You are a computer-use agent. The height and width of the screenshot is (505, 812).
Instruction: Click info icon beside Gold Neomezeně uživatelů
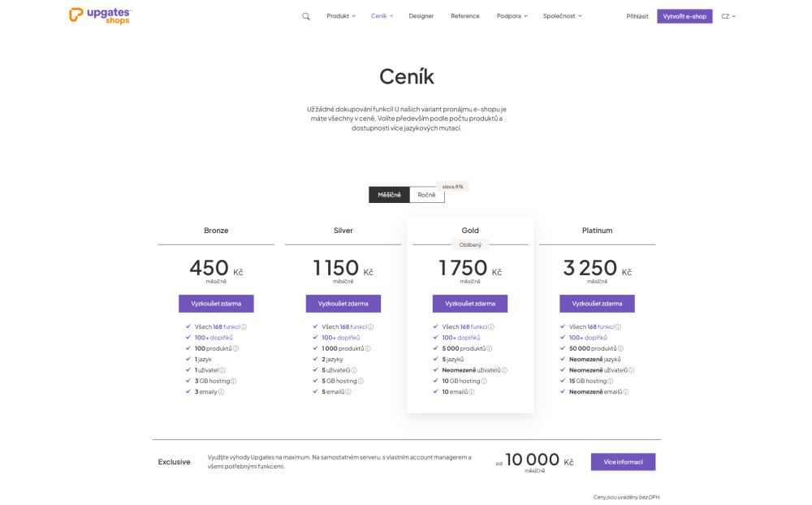pyautogui.click(x=504, y=370)
